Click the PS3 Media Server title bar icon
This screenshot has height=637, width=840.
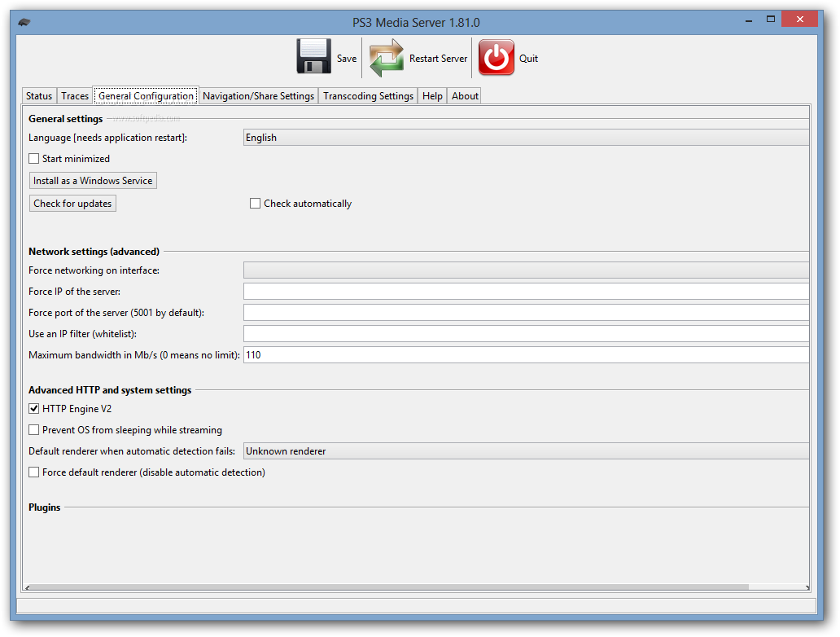[x=24, y=23]
